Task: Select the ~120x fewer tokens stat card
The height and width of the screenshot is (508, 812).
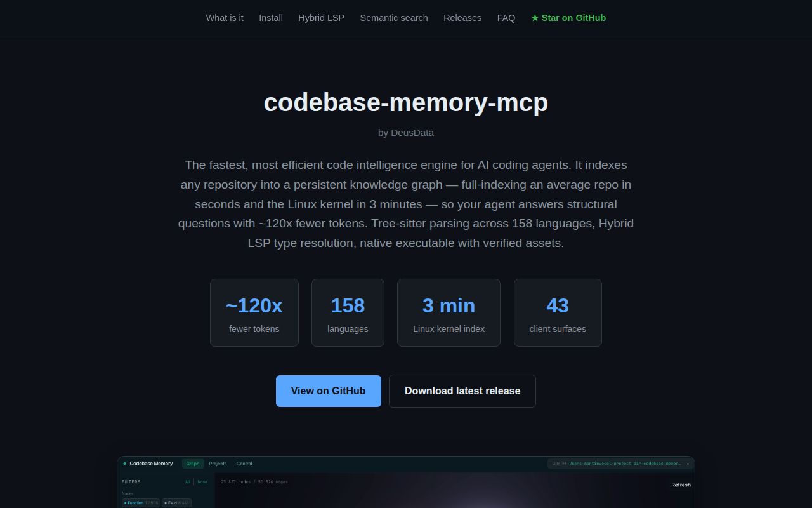Action: click(254, 313)
